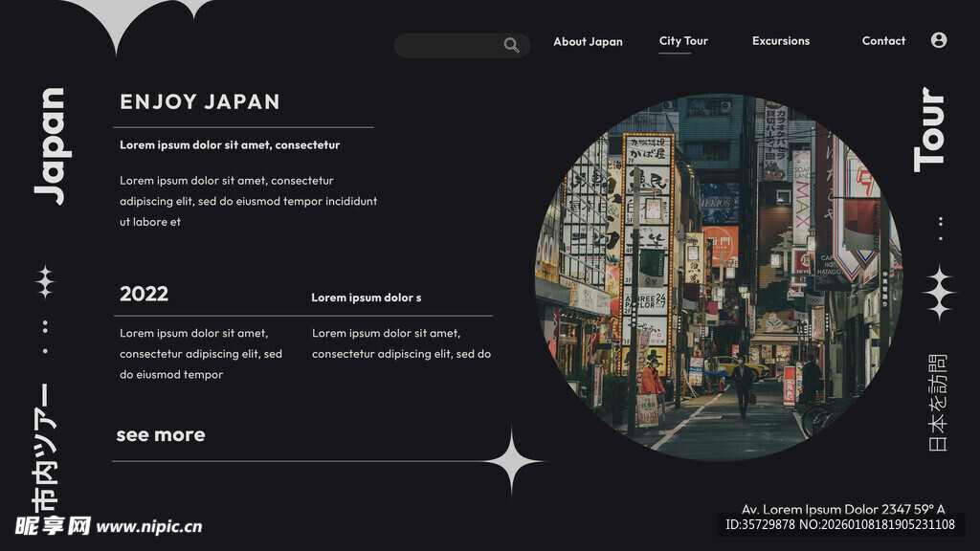Click the ENJOY JAPAN heading
This screenshot has width=980, height=551.
pyautogui.click(x=200, y=101)
